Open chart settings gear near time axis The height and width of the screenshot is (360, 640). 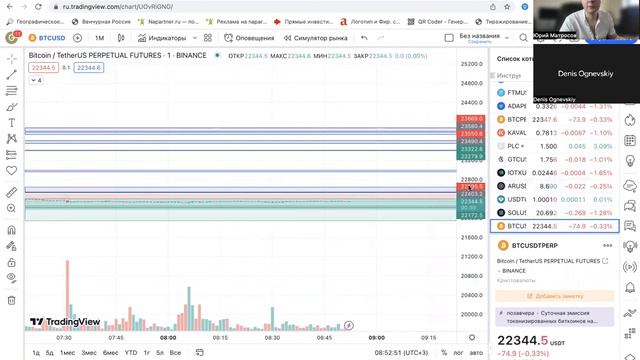pyautogui.click(x=472, y=338)
